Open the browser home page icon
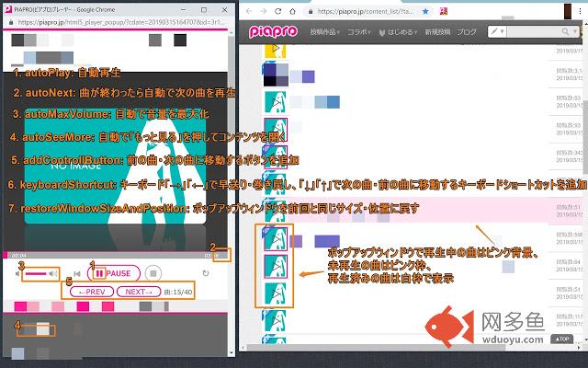 coord(292,11)
